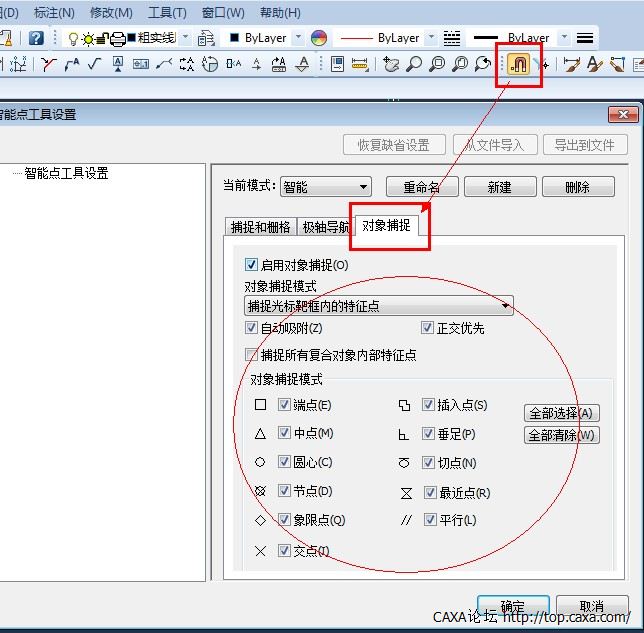Screen dimensions: 644x633
Task: Select the red chamfer annotation icon
Action: pos(48,64)
